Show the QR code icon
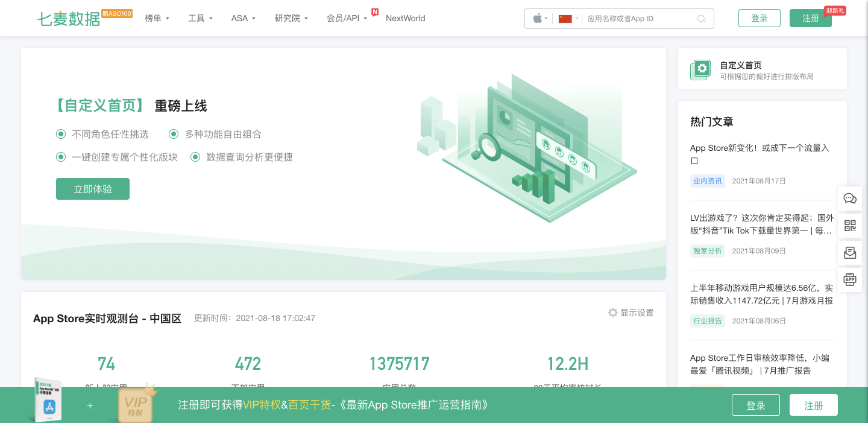 [x=850, y=226]
